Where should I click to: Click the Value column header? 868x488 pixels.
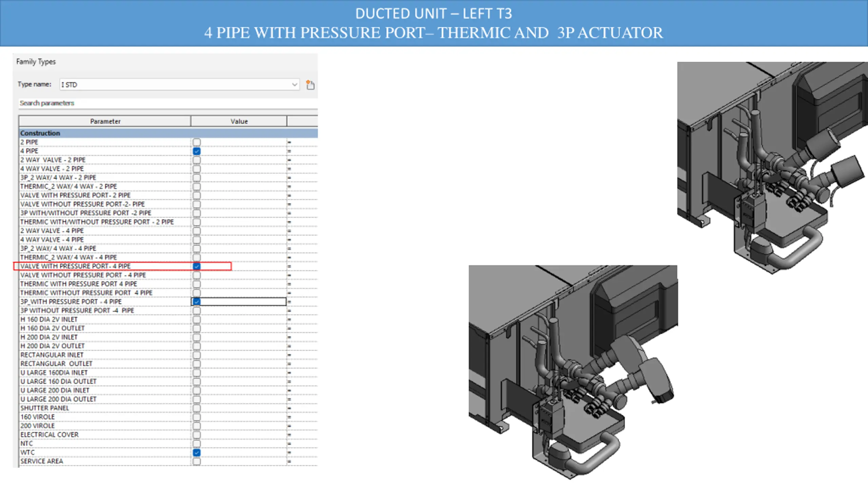239,121
